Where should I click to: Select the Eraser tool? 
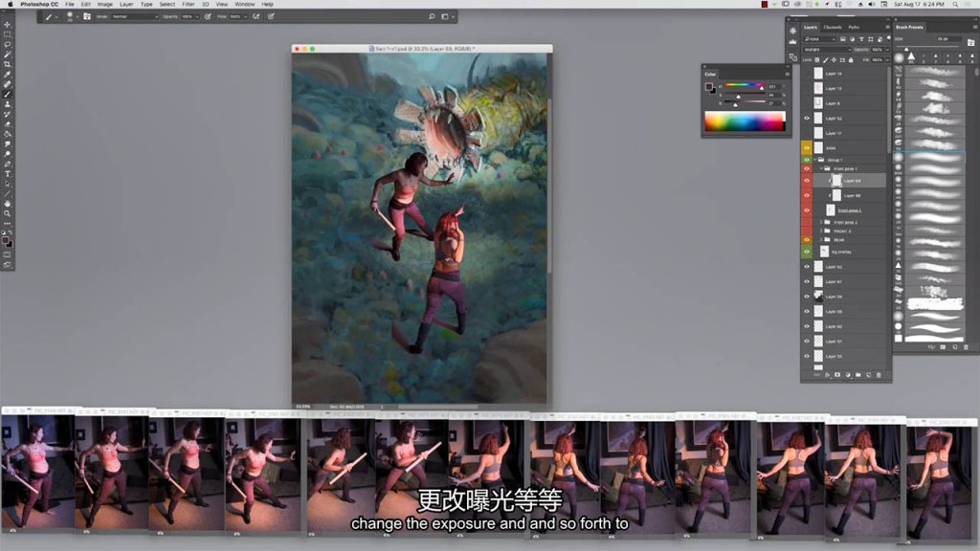(8, 124)
